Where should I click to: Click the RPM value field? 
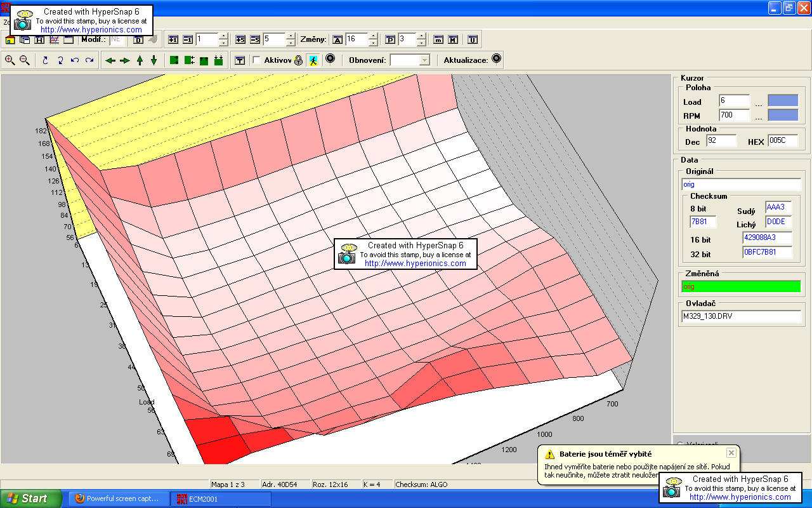pos(734,115)
